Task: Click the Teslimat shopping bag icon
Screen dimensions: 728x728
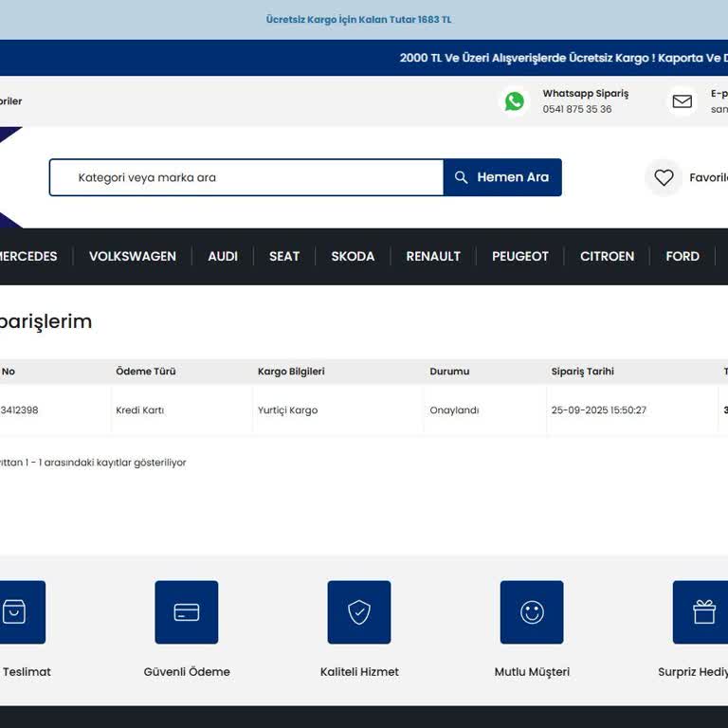Action: point(15,612)
